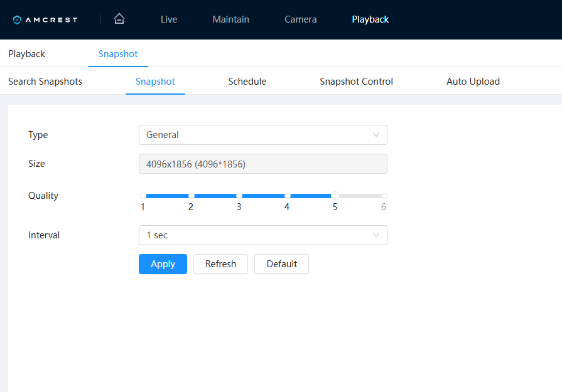Select the upper Snapshot tab beside Playback
562x392 pixels.
[118, 54]
